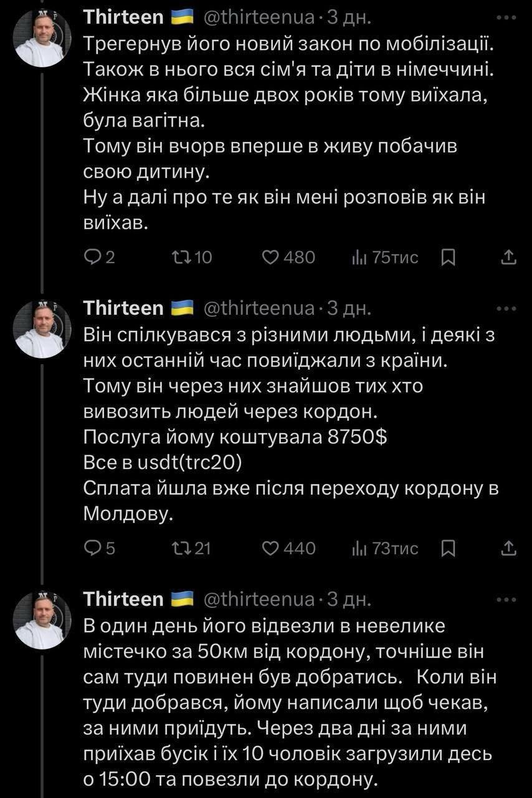Screen dimensions: 532x798
Task: View analytics of the 73тис views tweet
Action: tap(360, 548)
